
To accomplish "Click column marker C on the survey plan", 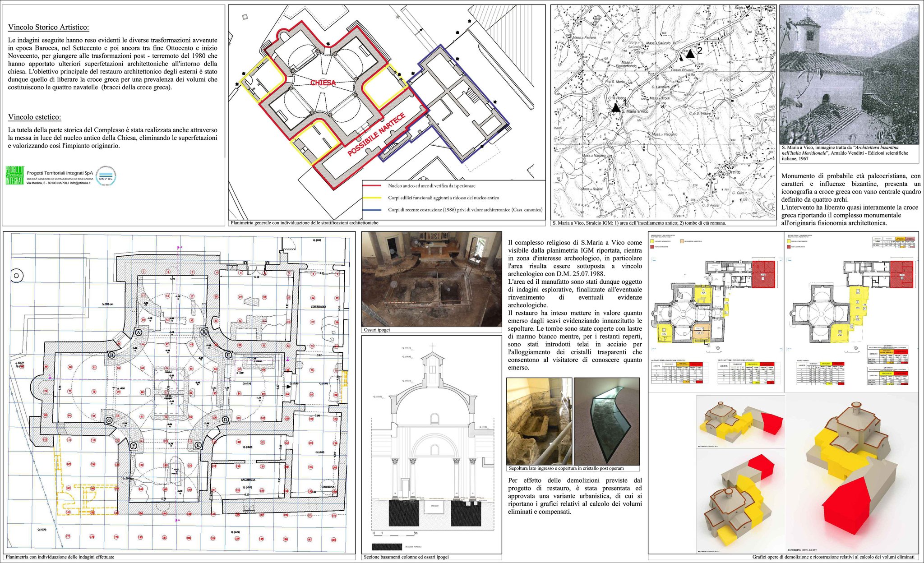I will (228, 355).
